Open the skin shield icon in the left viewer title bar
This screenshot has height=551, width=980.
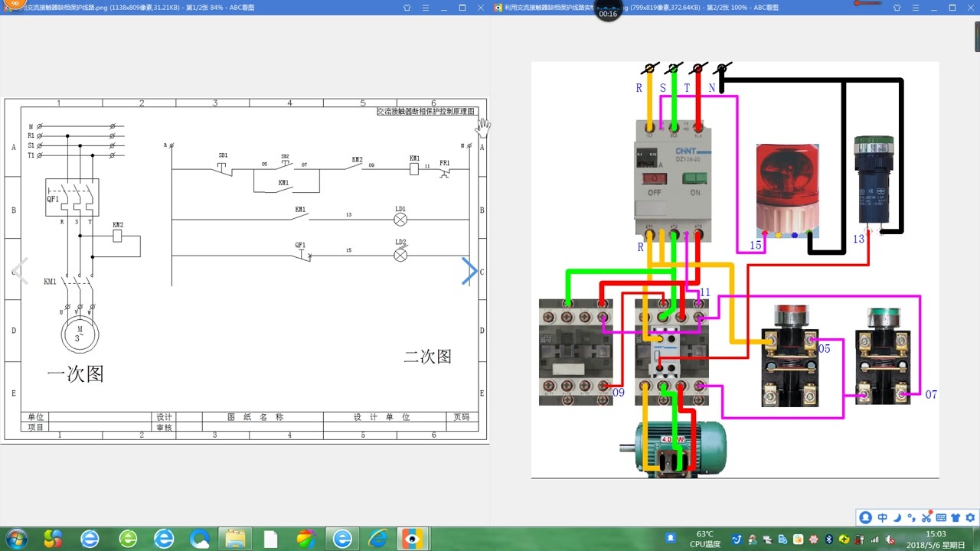(x=407, y=7)
